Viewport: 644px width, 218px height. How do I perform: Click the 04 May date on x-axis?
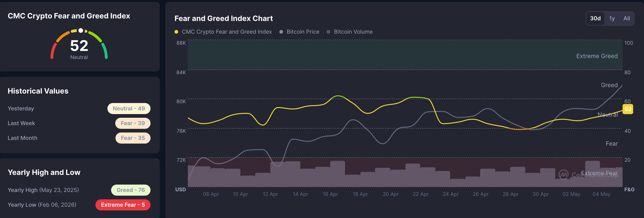pos(601,194)
